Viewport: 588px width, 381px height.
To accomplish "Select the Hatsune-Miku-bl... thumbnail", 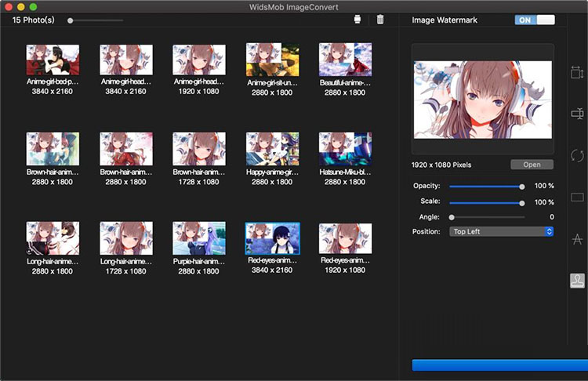I will (346, 148).
